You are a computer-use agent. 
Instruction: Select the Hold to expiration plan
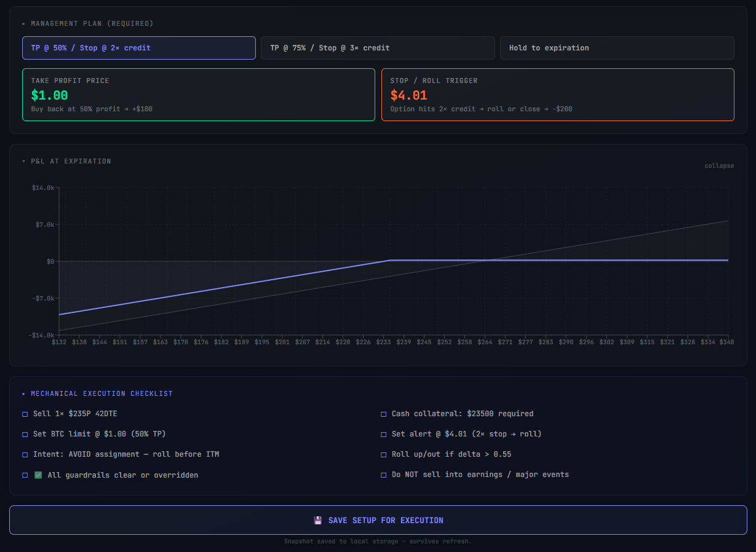click(x=617, y=47)
